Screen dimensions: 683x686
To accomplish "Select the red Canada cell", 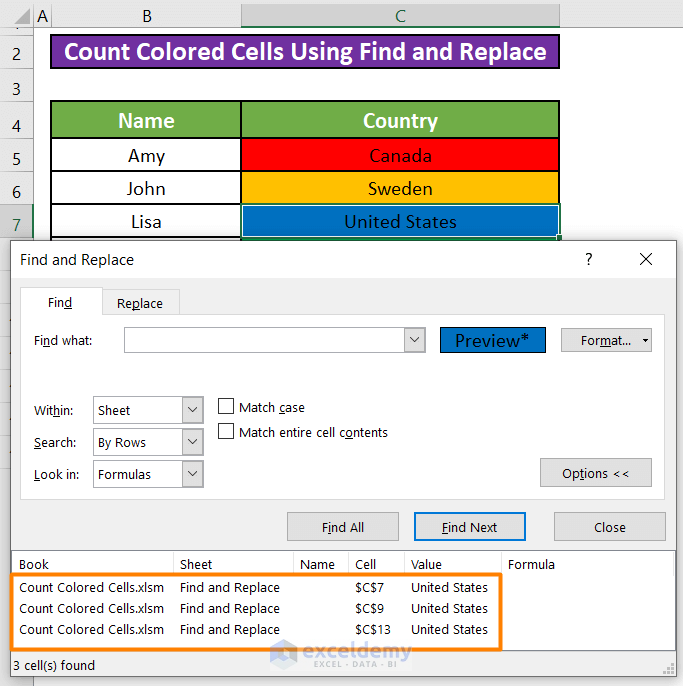I will [x=400, y=156].
